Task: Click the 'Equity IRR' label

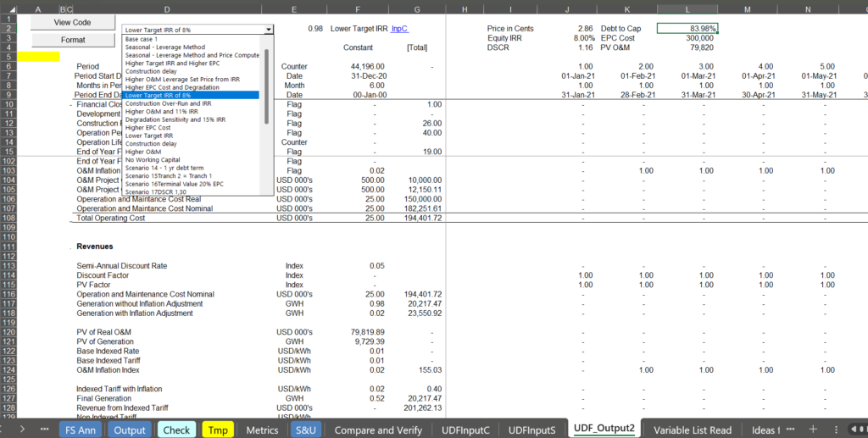Action: click(x=504, y=38)
